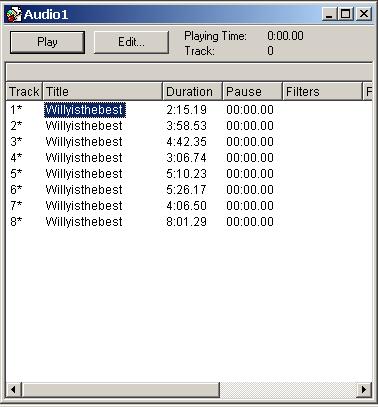The image size is (378, 407).
Task: Click duration 4:06.50 of track 7
Action: pyautogui.click(x=186, y=206)
